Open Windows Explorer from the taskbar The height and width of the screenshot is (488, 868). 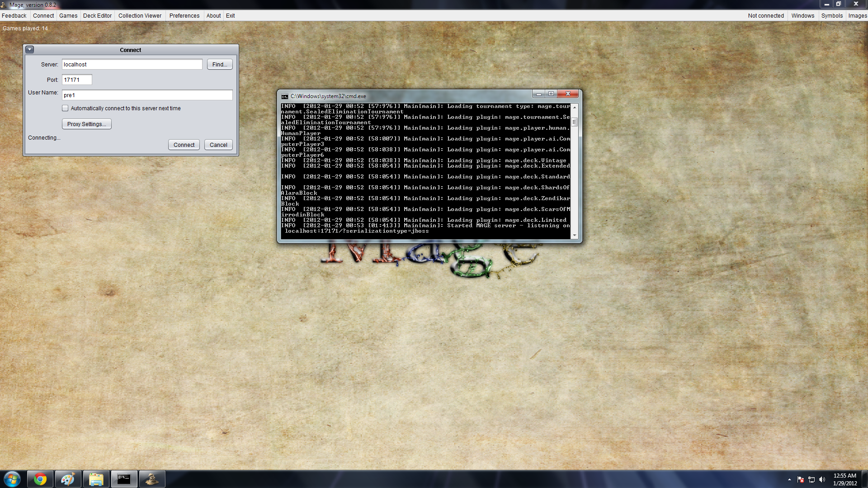click(x=96, y=479)
